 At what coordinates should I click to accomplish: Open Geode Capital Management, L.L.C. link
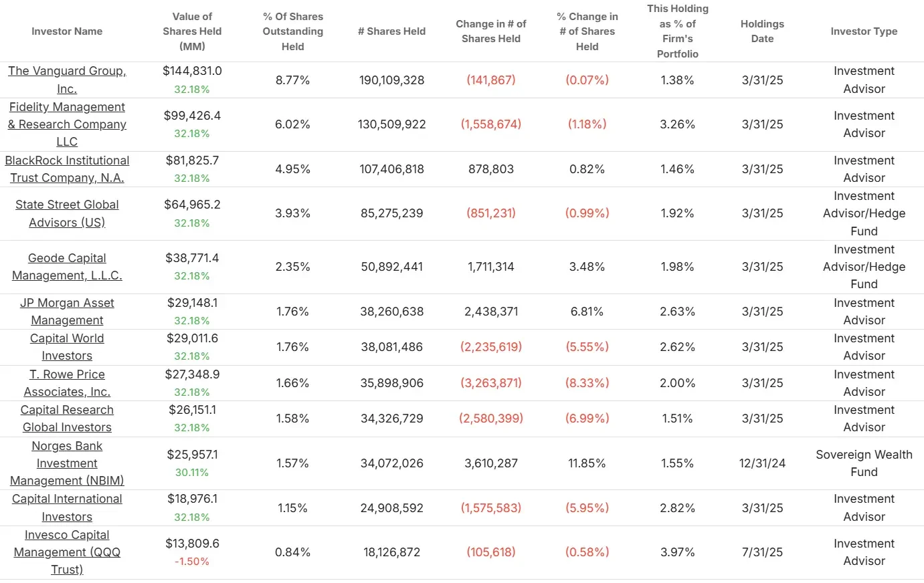pos(67,267)
